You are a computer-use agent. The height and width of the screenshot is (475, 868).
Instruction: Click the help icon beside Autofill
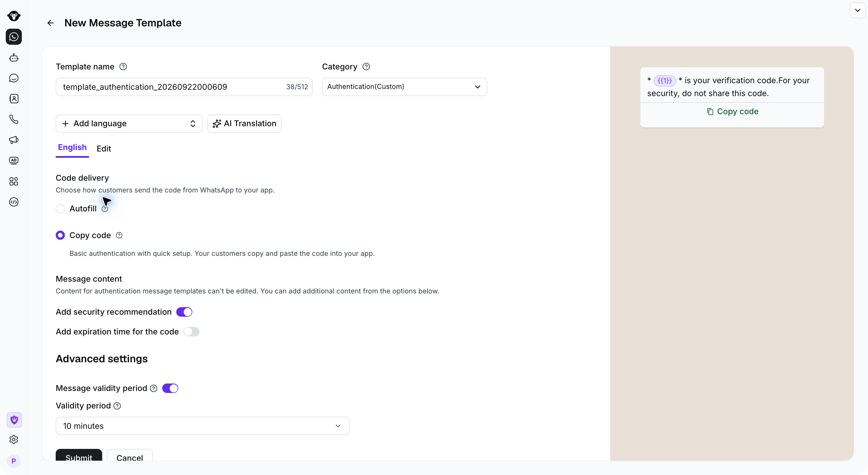pyautogui.click(x=105, y=209)
